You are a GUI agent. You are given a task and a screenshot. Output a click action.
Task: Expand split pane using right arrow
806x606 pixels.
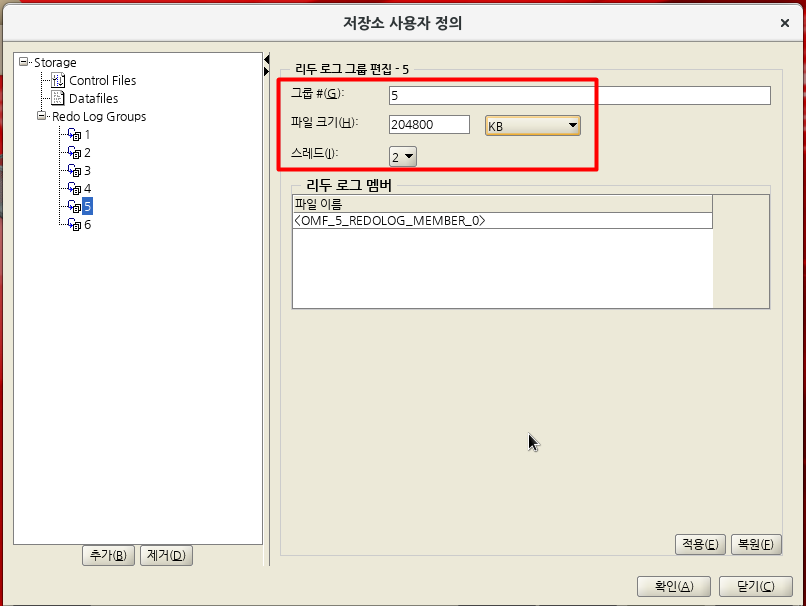(x=266, y=71)
